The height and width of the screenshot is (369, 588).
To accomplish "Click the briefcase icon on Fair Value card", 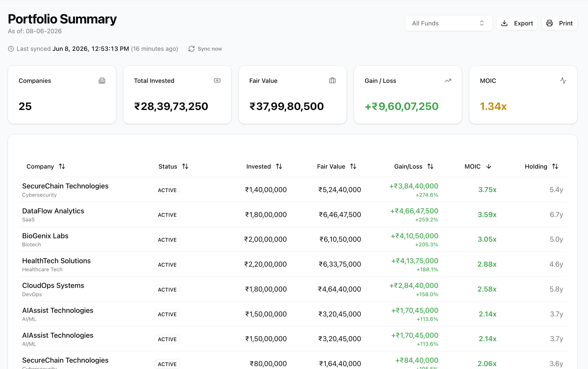I will point(332,80).
